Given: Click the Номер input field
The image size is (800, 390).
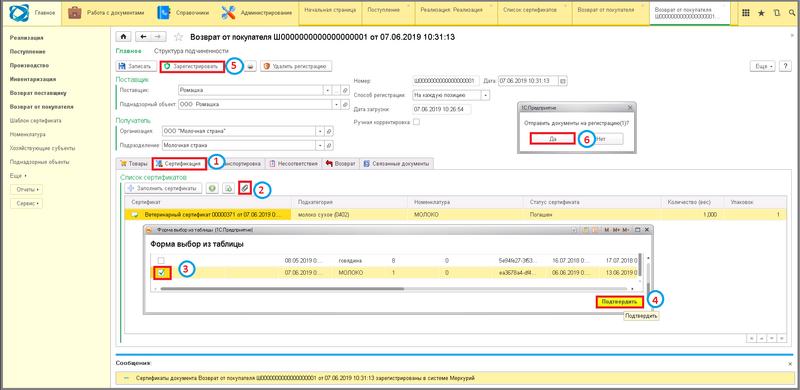Looking at the screenshot, I should tap(446, 81).
